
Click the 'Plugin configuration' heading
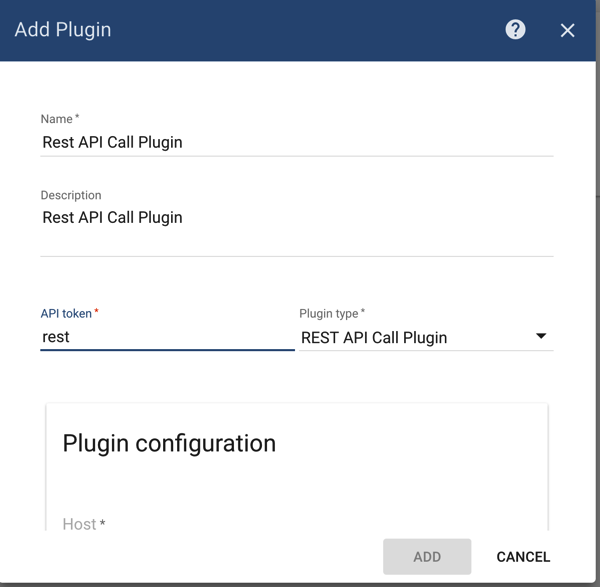(x=169, y=443)
